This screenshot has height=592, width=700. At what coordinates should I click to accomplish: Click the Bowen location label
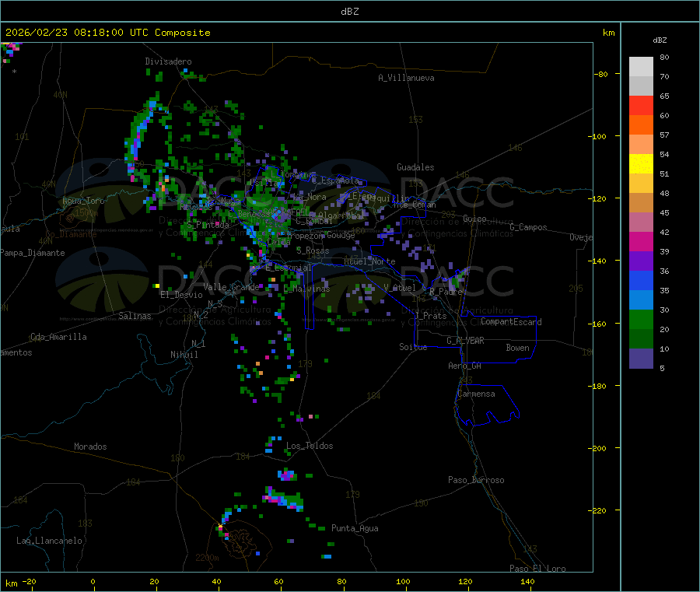[x=518, y=348]
